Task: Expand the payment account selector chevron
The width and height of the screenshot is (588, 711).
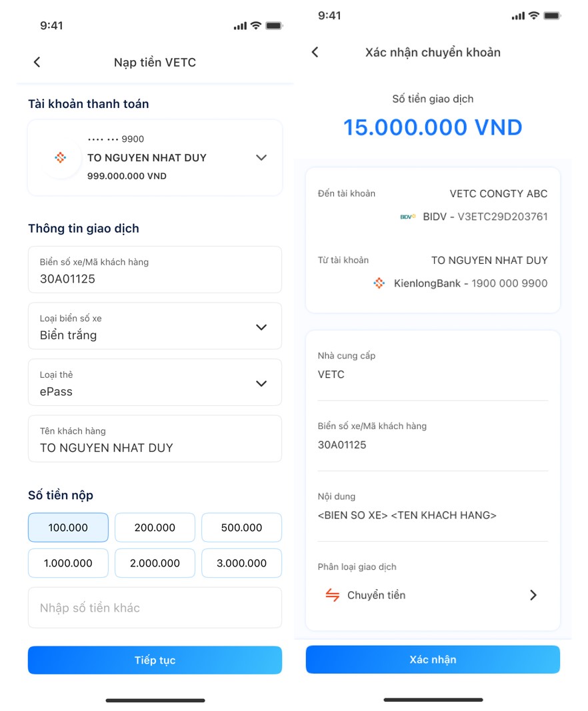Action: coord(261,158)
